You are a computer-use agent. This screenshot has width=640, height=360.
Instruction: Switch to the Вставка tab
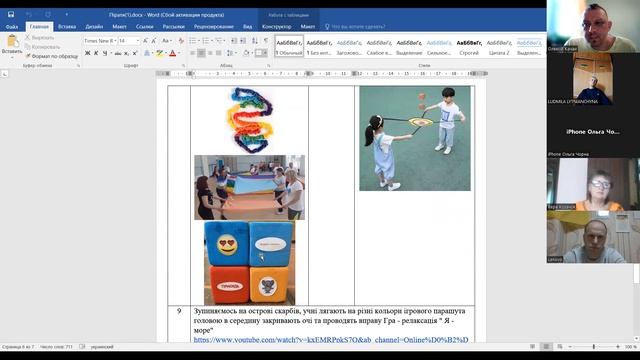coord(67,27)
